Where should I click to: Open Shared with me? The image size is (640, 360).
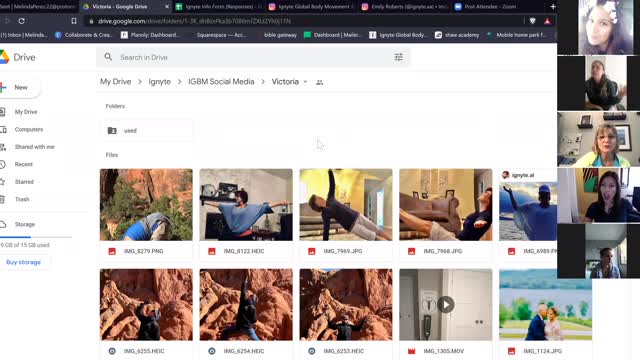[x=34, y=147]
